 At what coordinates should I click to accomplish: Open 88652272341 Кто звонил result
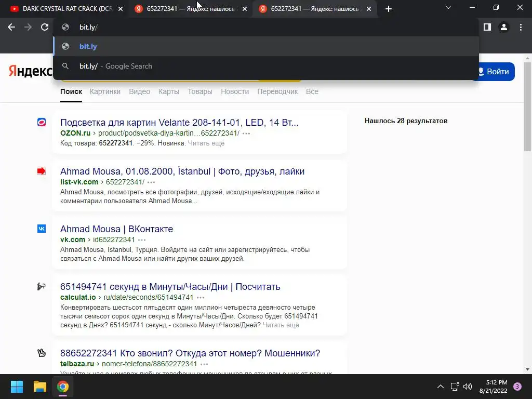click(190, 353)
